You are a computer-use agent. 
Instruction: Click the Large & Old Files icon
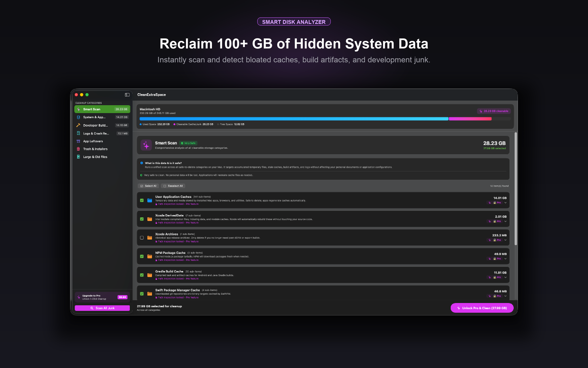point(78,157)
